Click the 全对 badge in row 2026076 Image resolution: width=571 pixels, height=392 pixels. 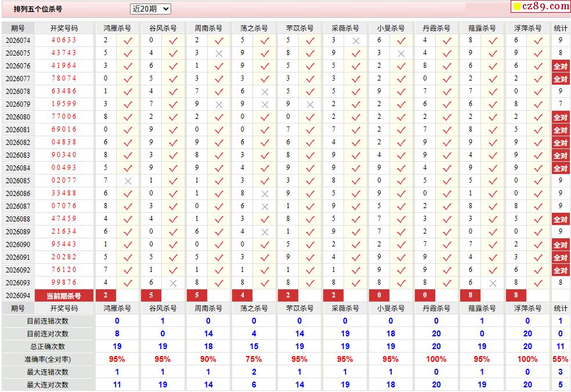pyautogui.click(x=561, y=66)
